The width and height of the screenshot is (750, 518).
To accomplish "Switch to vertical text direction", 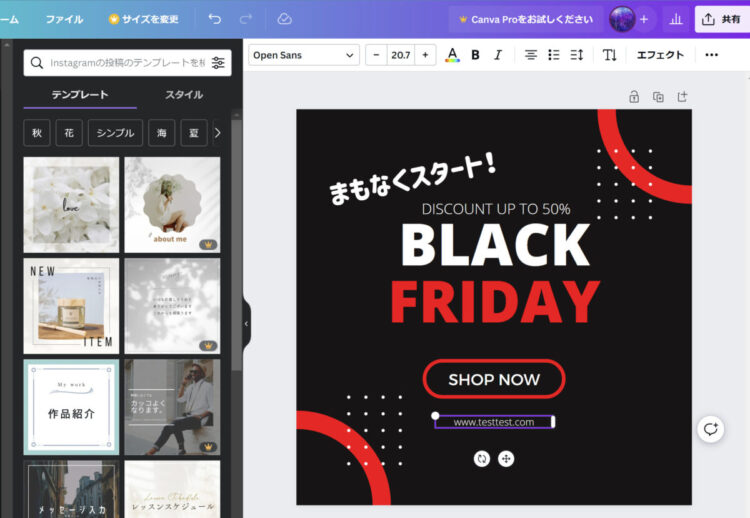I will (609, 55).
